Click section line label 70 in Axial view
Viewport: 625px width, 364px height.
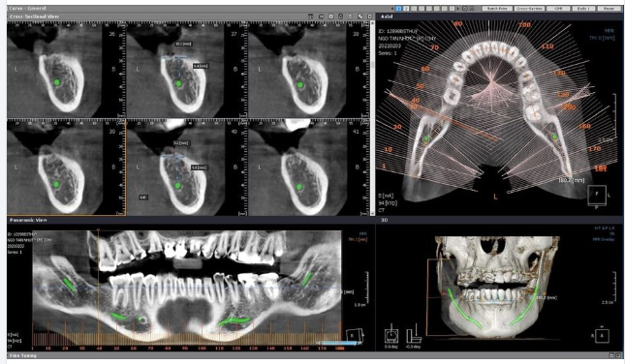tap(434, 47)
